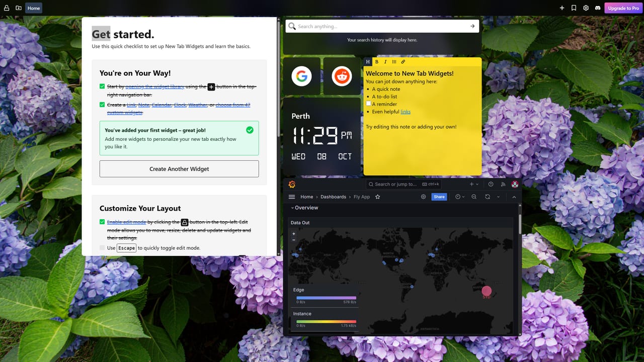Click the bookmark icon in top bar
Viewport: 644px width, 362px height.
pyautogui.click(x=574, y=8)
